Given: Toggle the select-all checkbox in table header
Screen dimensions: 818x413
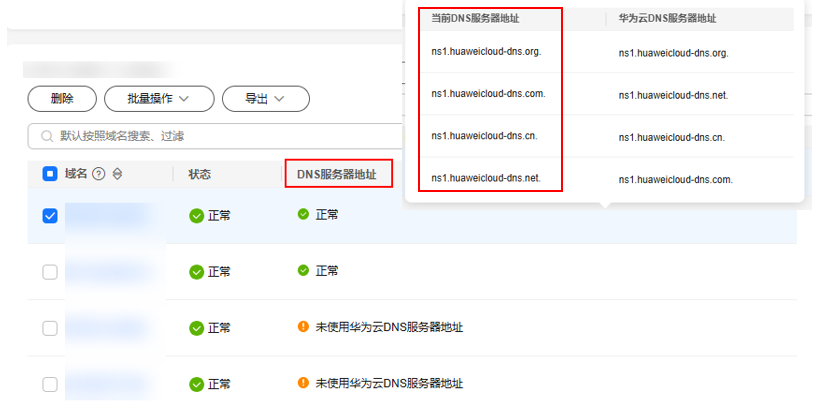Looking at the screenshot, I should click(50, 174).
